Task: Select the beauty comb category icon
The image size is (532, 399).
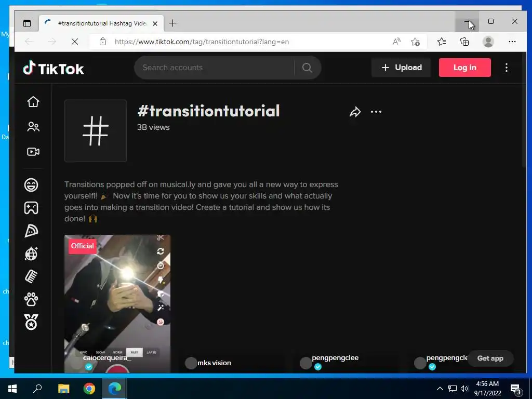Action: [31, 276]
